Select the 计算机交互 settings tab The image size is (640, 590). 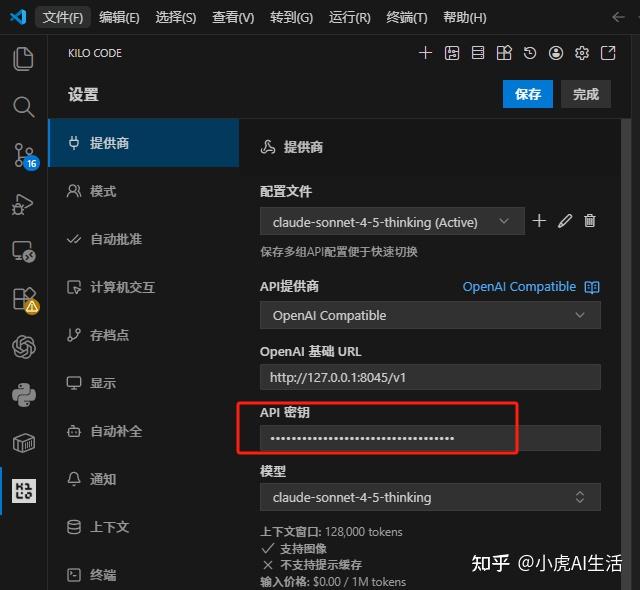click(x=144, y=287)
